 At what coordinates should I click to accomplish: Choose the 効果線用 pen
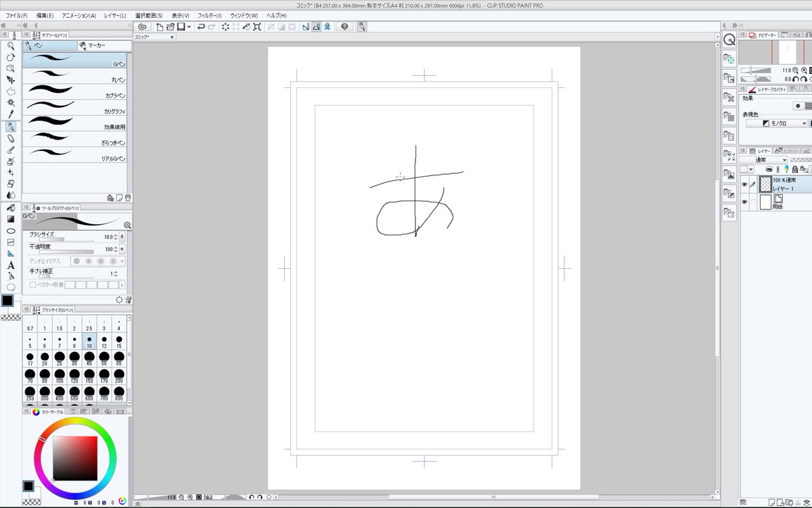point(75,123)
